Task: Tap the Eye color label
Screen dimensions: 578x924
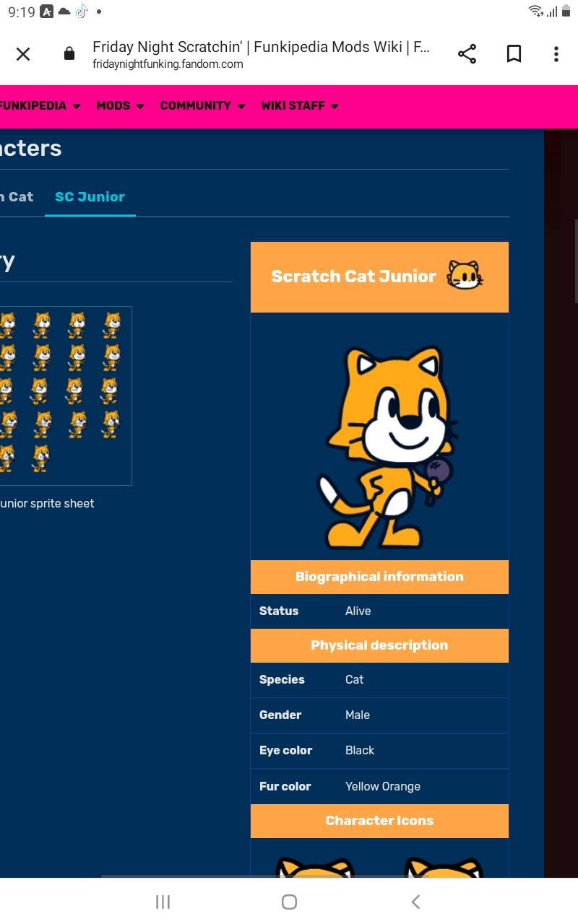Action: coord(285,750)
